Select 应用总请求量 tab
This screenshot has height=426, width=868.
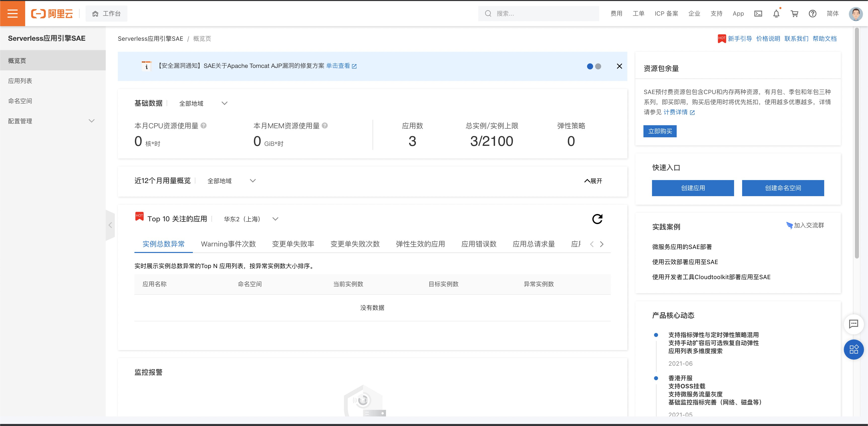pos(534,244)
